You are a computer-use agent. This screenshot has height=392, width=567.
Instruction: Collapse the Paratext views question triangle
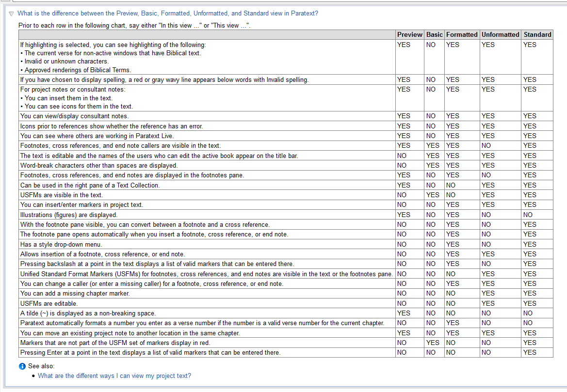click(11, 14)
